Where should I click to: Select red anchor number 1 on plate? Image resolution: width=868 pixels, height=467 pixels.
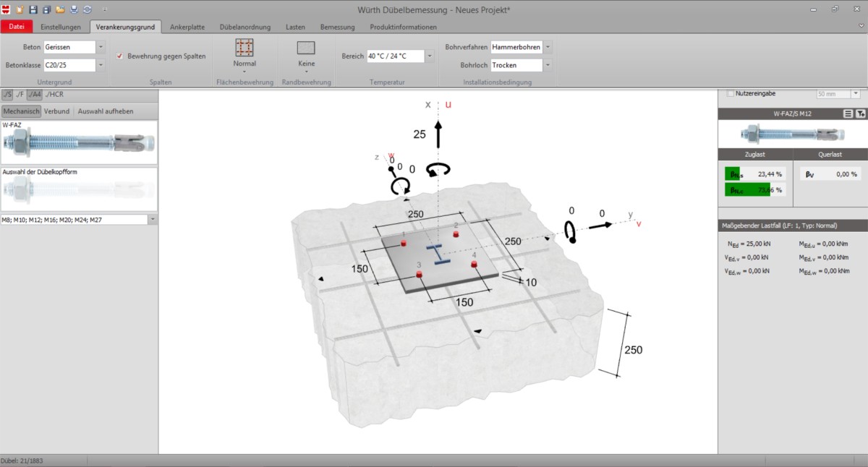[404, 244]
